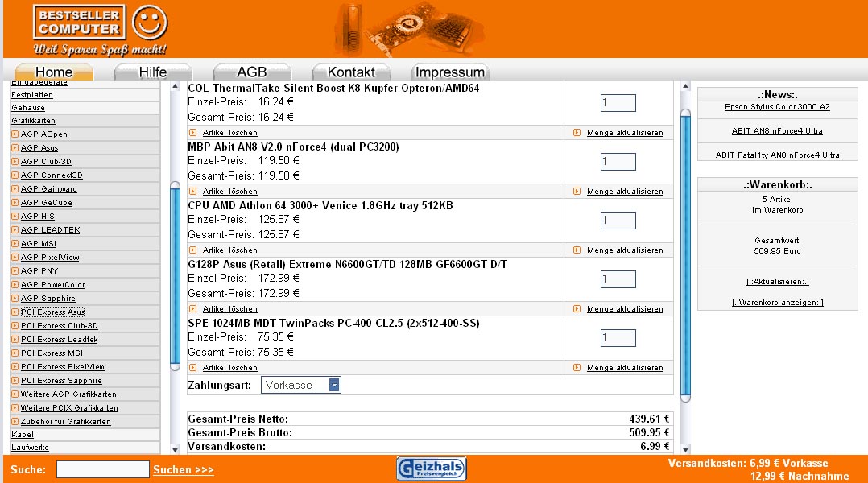Click update-quantity icon for AMD Athlon item
The height and width of the screenshot is (483, 868).
point(577,250)
